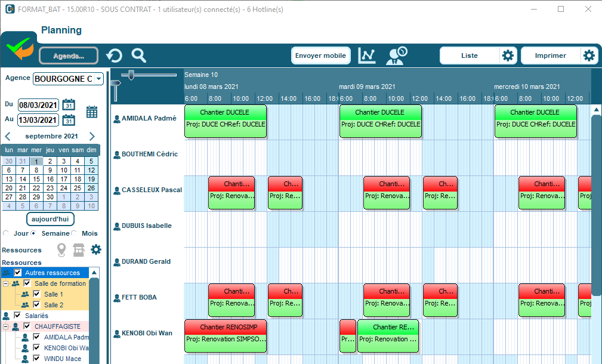Image resolution: width=602 pixels, height=364 pixels.
Task: Open Ressources settings gear
Action: pyautogui.click(x=96, y=249)
